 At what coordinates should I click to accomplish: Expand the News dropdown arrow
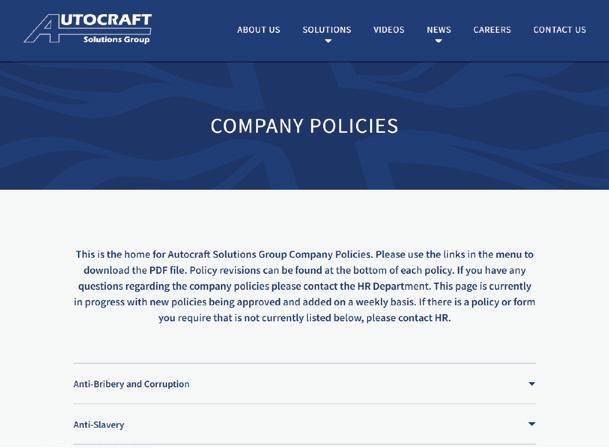438,41
